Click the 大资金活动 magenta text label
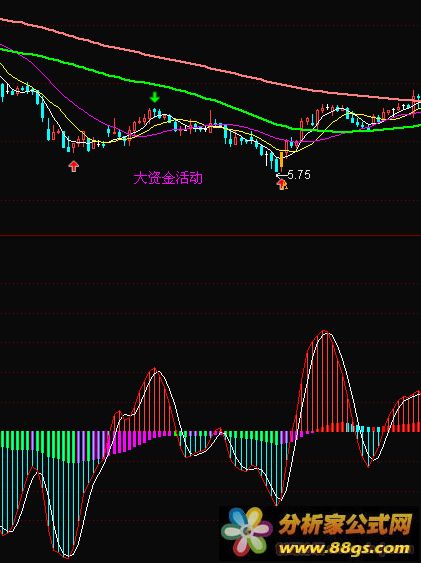421x563 pixels. coord(168,178)
